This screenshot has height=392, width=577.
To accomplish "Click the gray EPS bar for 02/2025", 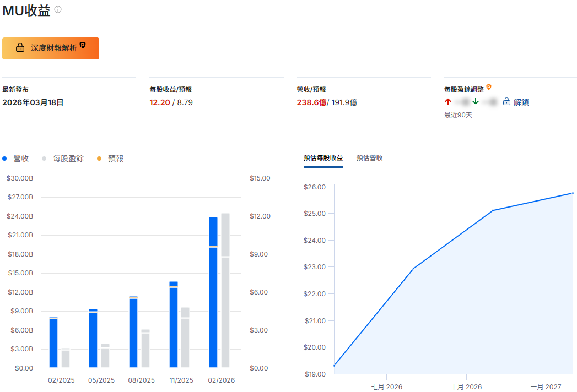I will 66,358.
